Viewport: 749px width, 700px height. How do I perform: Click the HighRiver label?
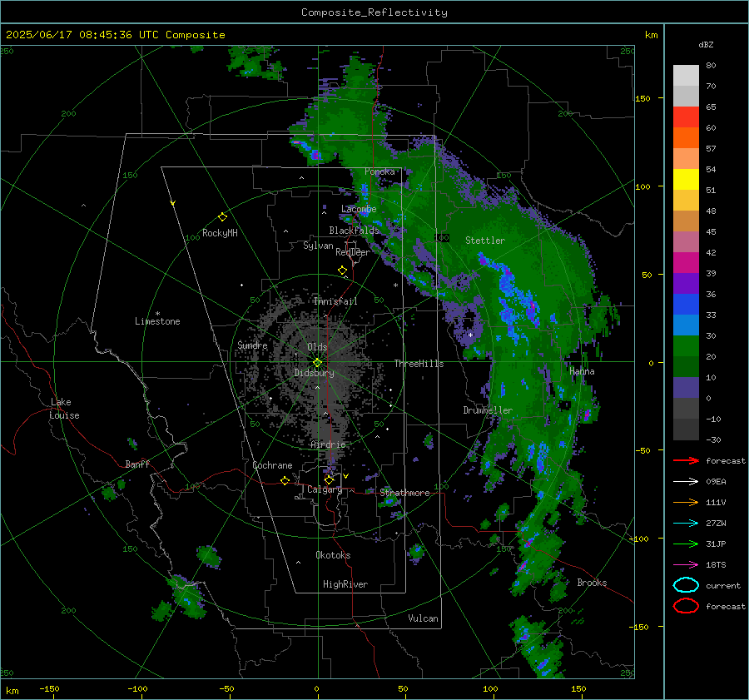point(345,584)
